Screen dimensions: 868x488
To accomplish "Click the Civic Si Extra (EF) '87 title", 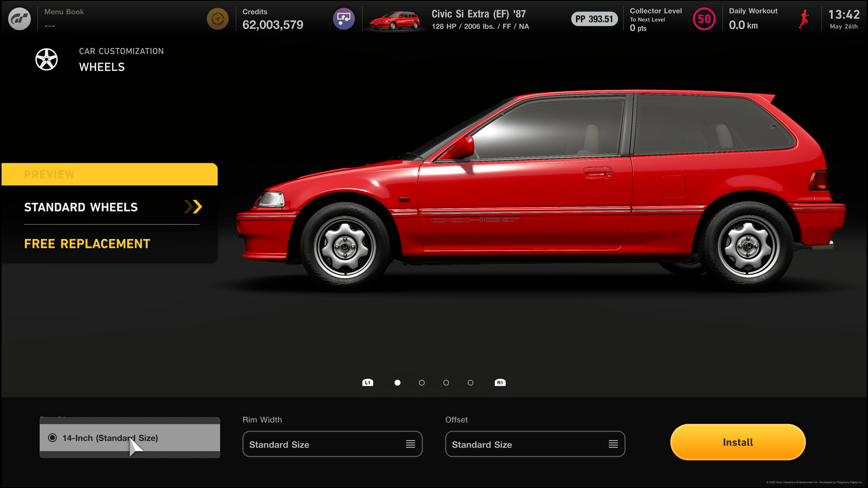I will [479, 14].
